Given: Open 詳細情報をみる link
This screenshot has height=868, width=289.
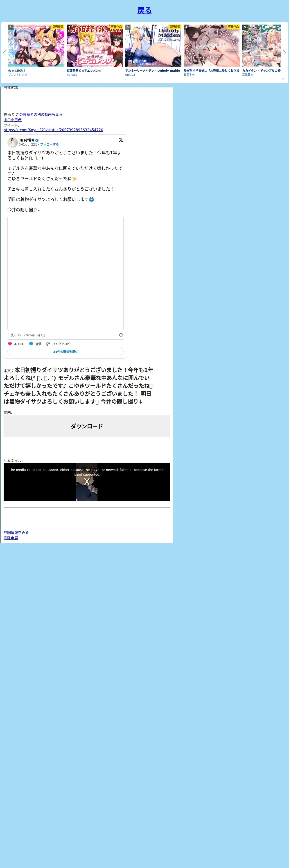Looking at the screenshot, I should point(16,533).
